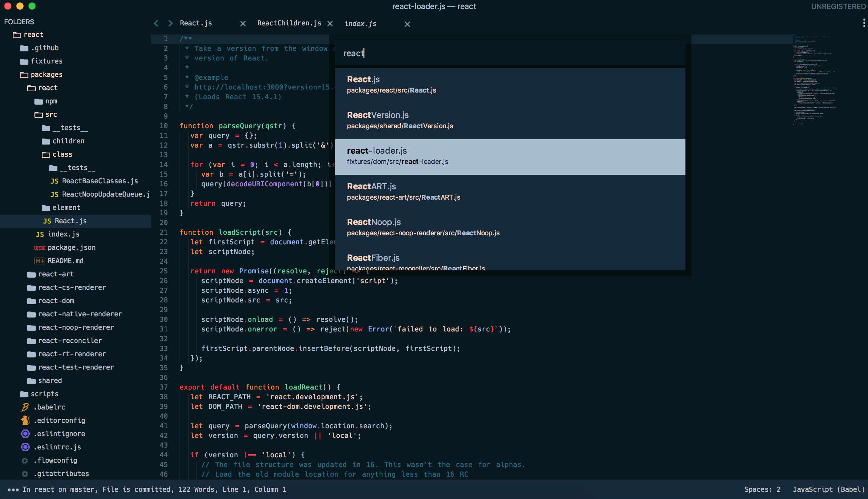The height and width of the screenshot is (499, 868).
Task: Click the folder icon of .github
Action: (24, 48)
